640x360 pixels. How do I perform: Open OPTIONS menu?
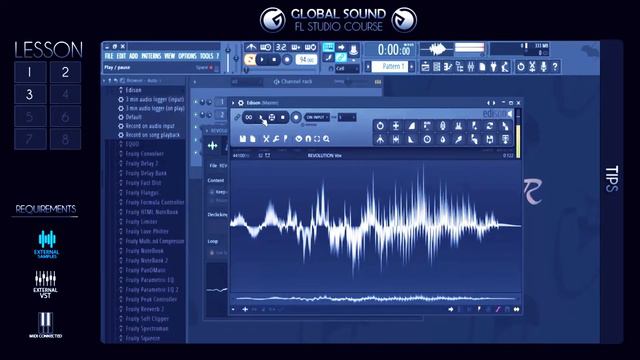click(187, 56)
